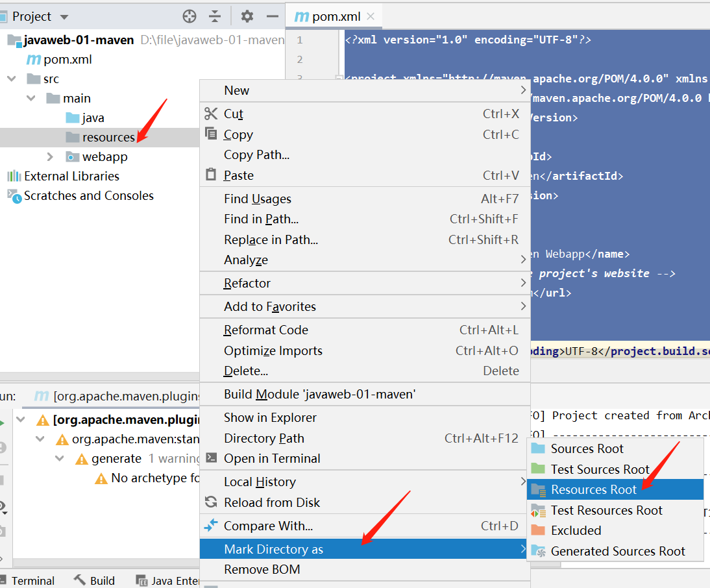Click the Scratches and Consoles icon

coord(14,196)
